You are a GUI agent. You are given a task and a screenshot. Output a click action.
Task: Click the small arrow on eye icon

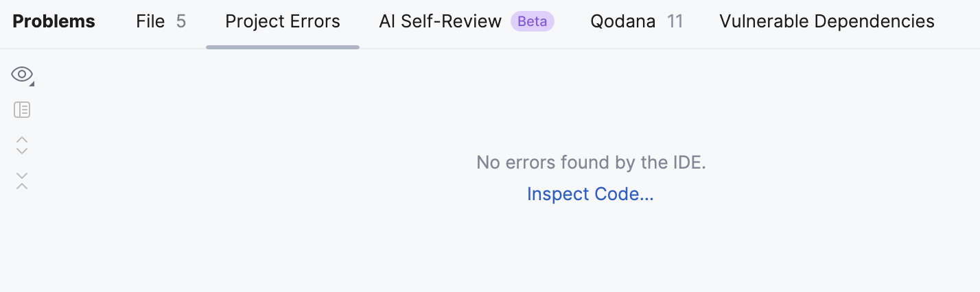click(x=32, y=84)
